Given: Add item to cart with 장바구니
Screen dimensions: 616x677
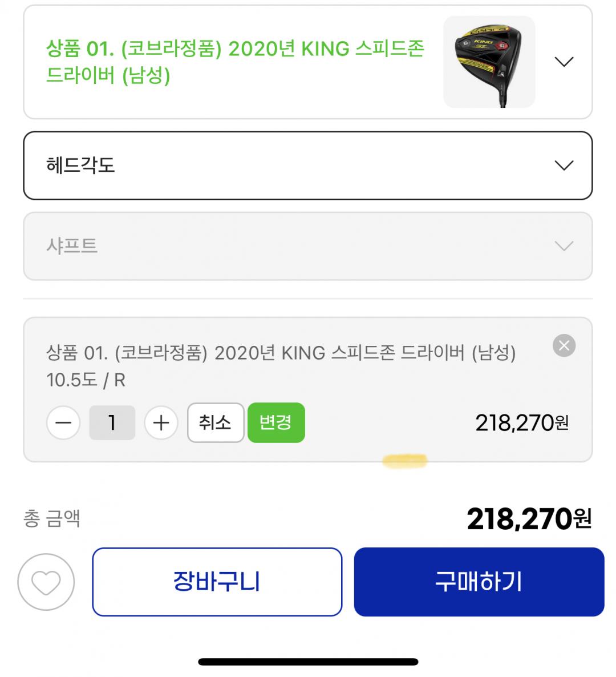Looking at the screenshot, I should (217, 582).
